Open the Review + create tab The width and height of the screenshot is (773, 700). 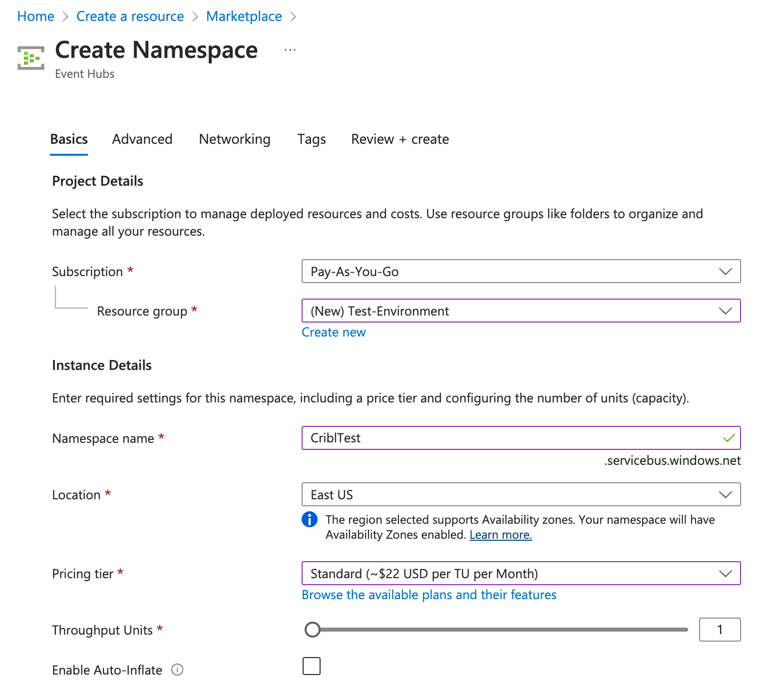(x=400, y=139)
